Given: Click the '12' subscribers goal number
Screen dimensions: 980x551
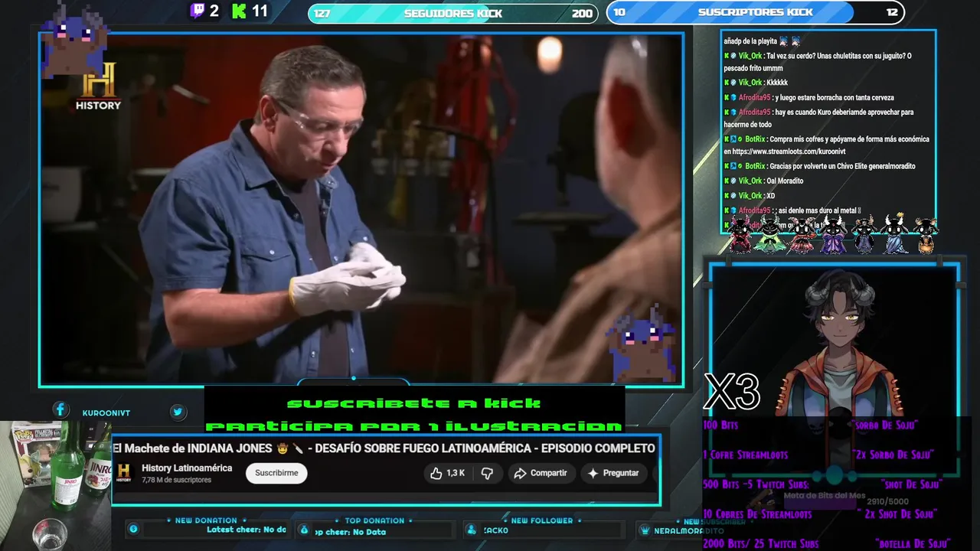Looking at the screenshot, I should click(892, 12).
